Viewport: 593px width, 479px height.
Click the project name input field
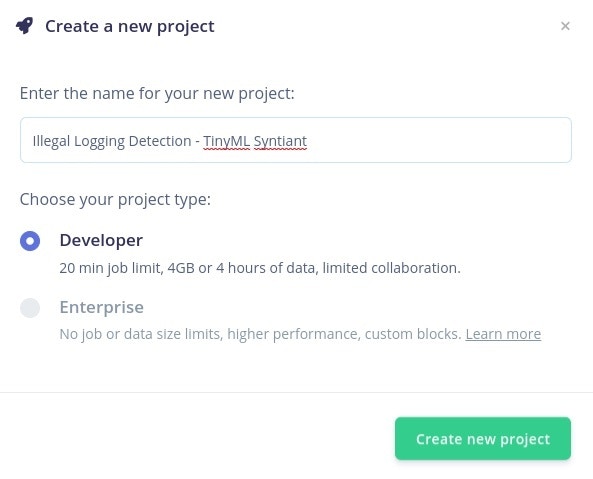pyautogui.click(x=296, y=140)
